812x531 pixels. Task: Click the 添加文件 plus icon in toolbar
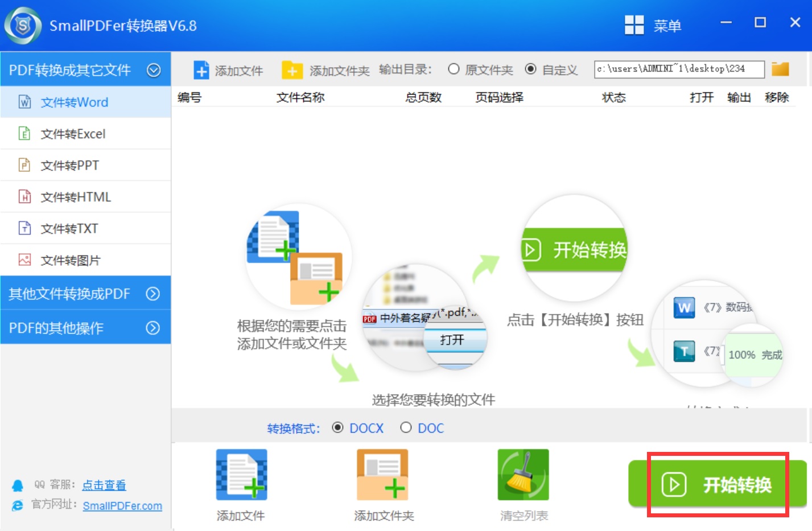coord(201,70)
